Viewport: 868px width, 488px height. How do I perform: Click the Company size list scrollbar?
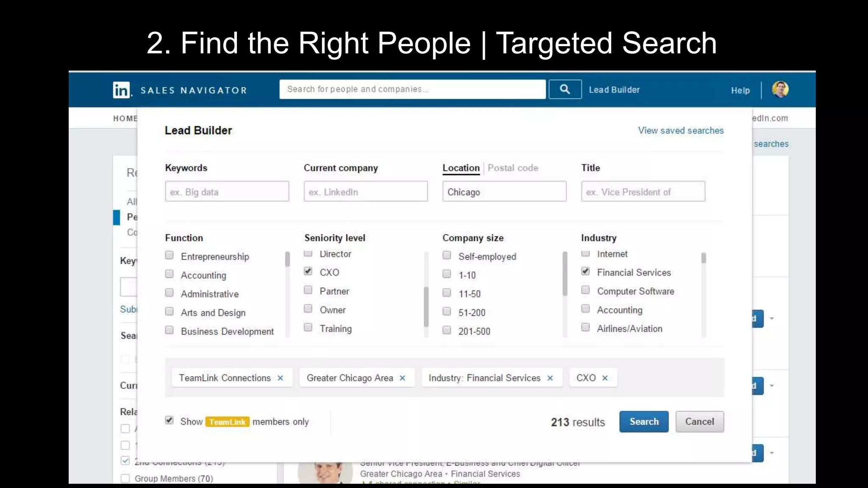click(x=565, y=274)
